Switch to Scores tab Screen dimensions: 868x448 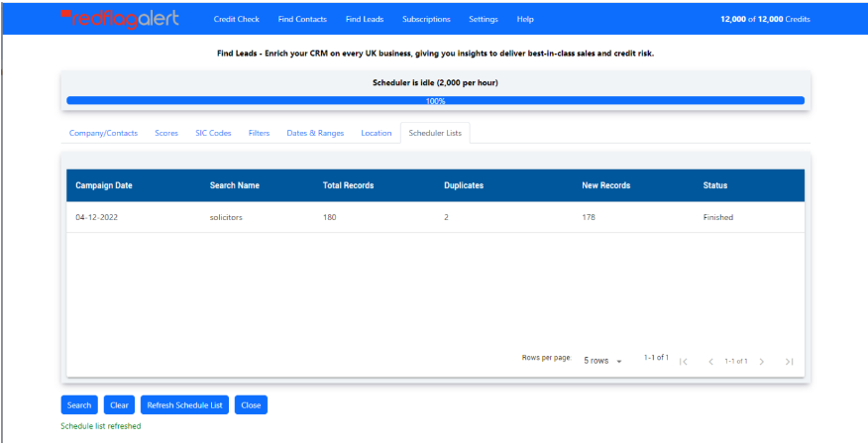coord(166,134)
